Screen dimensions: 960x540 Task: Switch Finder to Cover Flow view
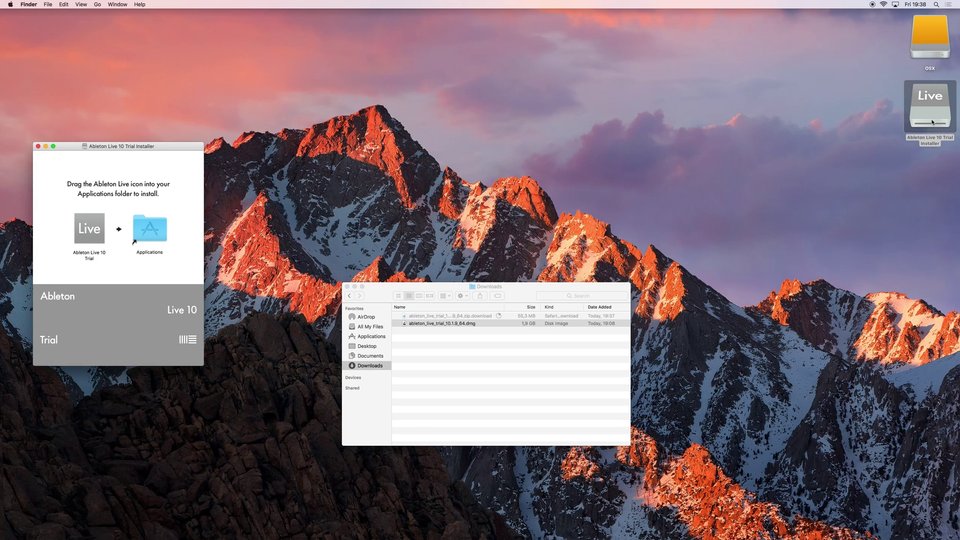(430, 296)
